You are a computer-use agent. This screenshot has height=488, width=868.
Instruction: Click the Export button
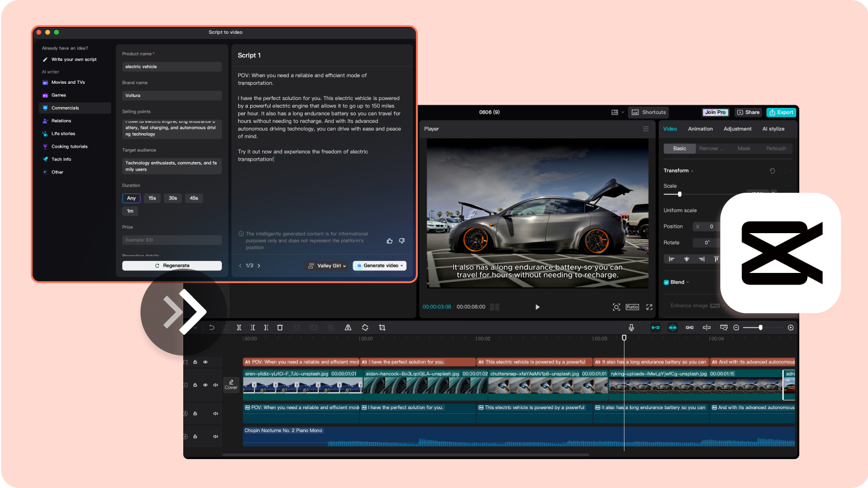(x=781, y=112)
